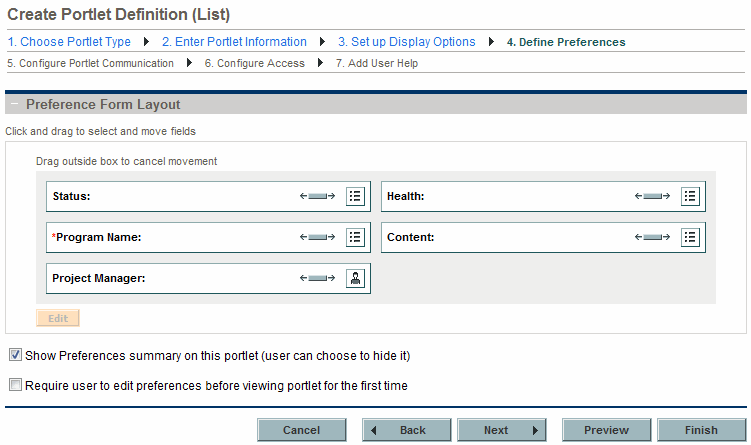Click the Back button

click(407, 430)
